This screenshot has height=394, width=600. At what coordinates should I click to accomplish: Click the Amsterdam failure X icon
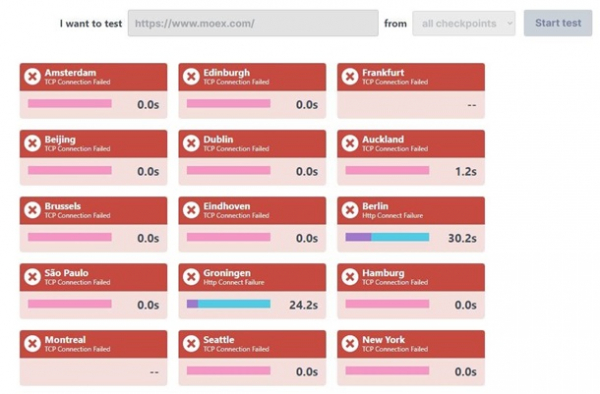[33, 77]
